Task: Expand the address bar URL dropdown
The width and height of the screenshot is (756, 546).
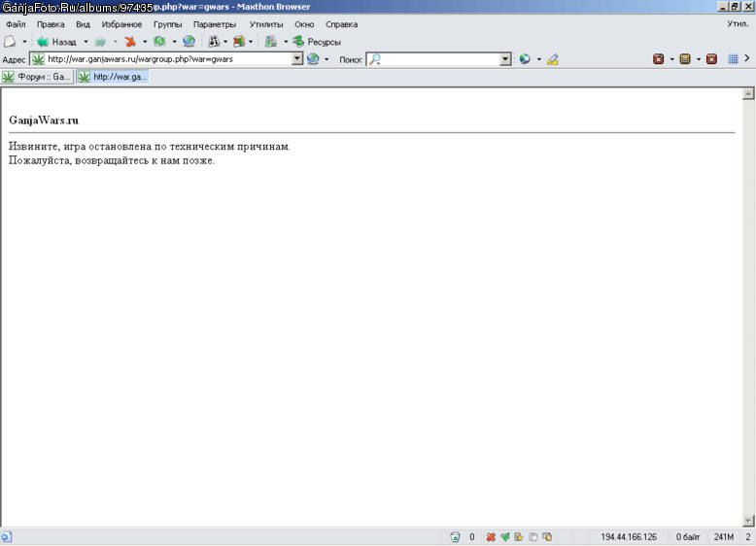Action: pyautogui.click(x=297, y=59)
